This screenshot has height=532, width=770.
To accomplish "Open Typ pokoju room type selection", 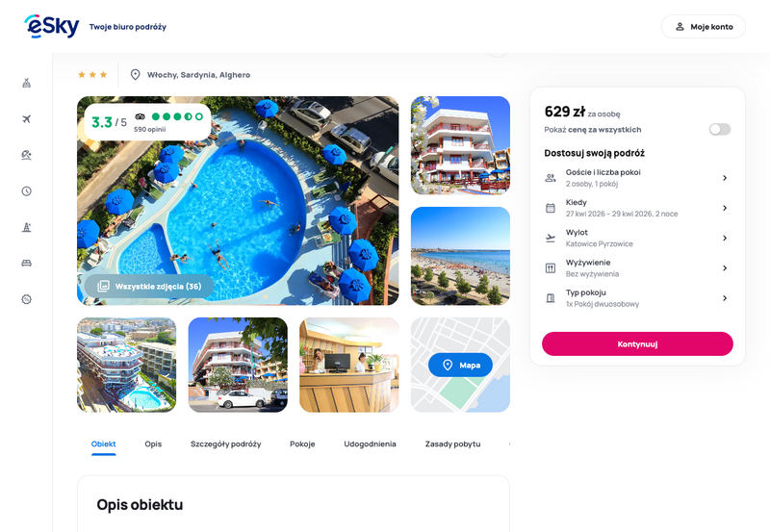I will click(637, 298).
